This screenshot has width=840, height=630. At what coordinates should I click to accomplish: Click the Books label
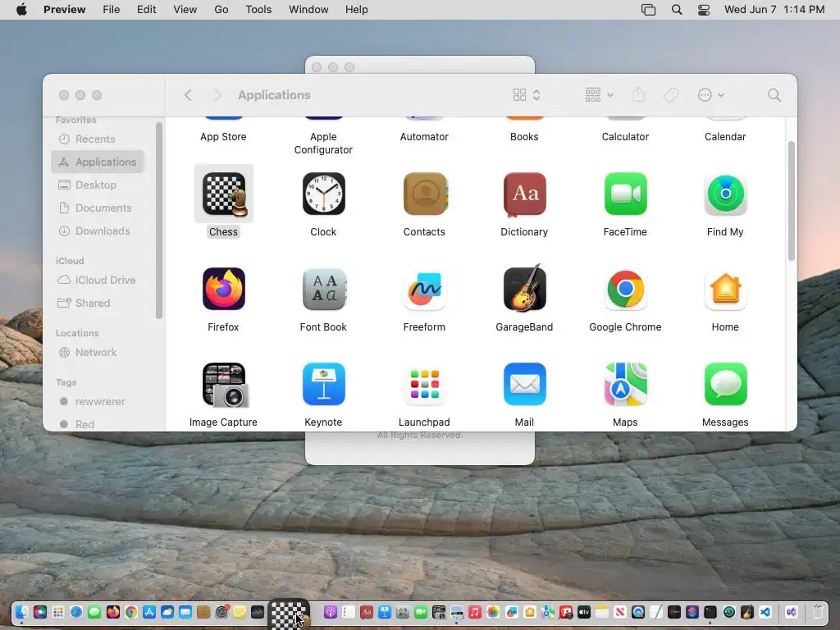click(x=524, y=137)
